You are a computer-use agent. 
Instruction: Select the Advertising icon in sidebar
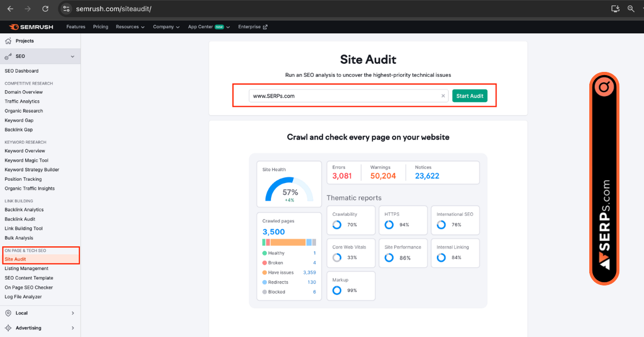point(9,328)
